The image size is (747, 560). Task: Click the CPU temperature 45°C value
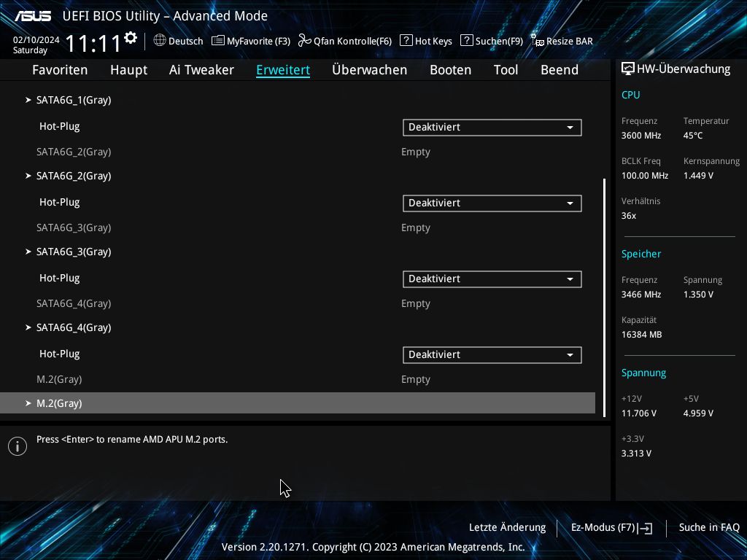693,135
